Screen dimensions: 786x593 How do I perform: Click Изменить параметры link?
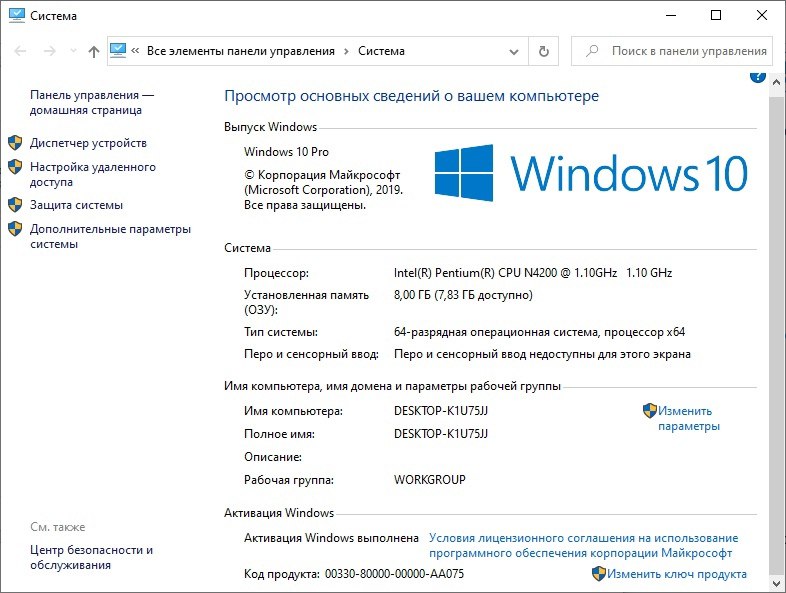[x=688, y=418]
